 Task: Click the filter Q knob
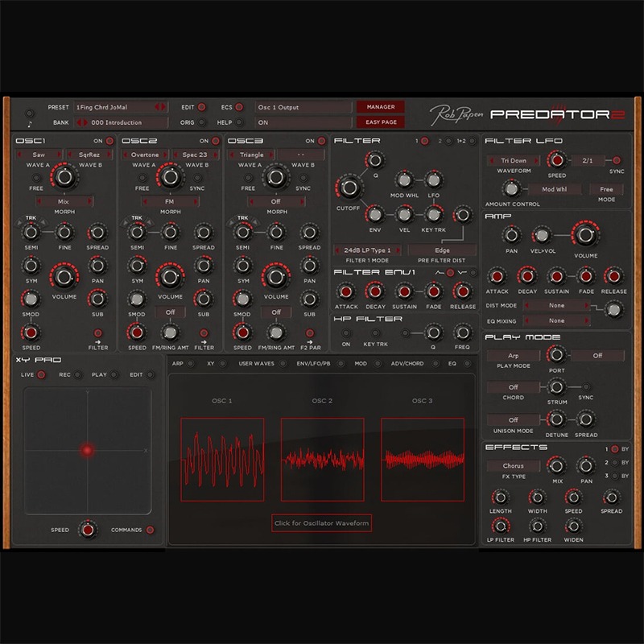[x=374, y=160]
